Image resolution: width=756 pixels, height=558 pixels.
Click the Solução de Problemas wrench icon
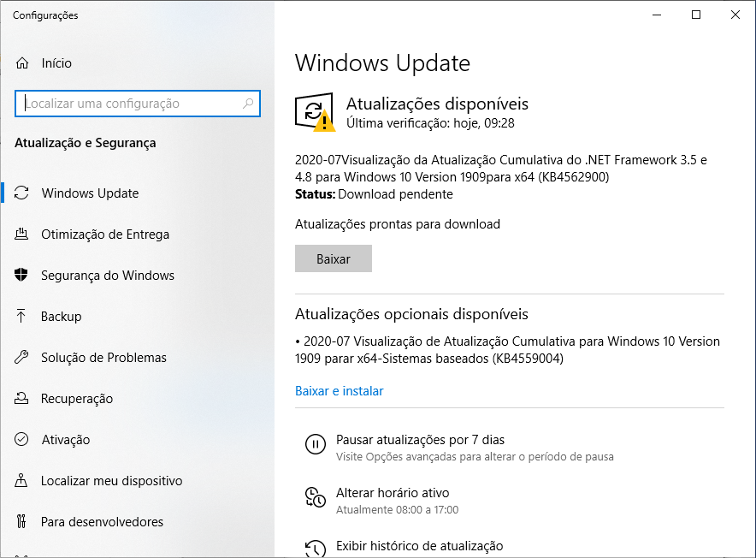21,357
